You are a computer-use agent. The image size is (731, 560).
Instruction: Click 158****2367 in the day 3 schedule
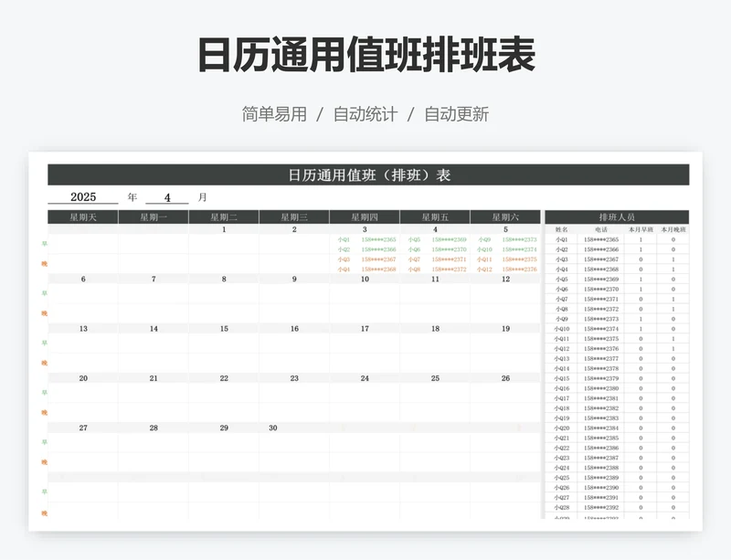[378, 259]
